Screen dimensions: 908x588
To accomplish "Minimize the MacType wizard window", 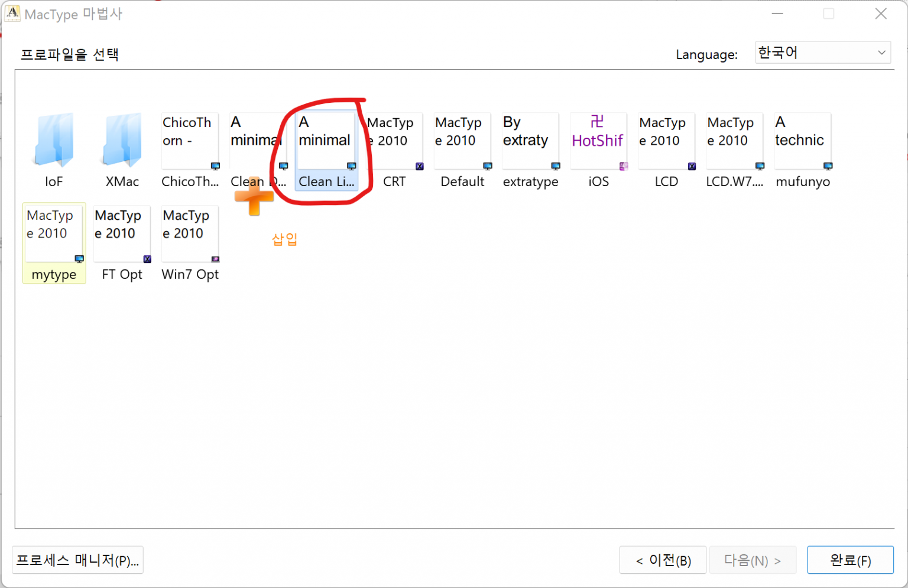I will 777,14.
